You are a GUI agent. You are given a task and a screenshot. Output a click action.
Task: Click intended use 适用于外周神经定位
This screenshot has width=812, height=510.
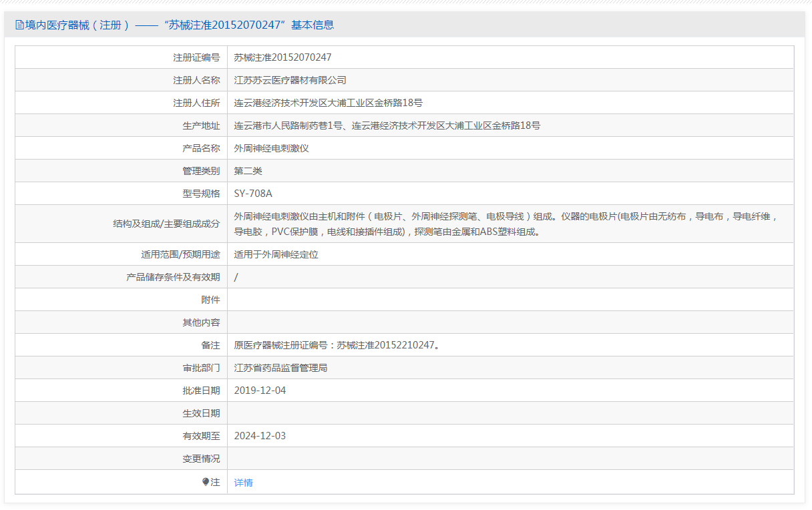pos(276,254)
